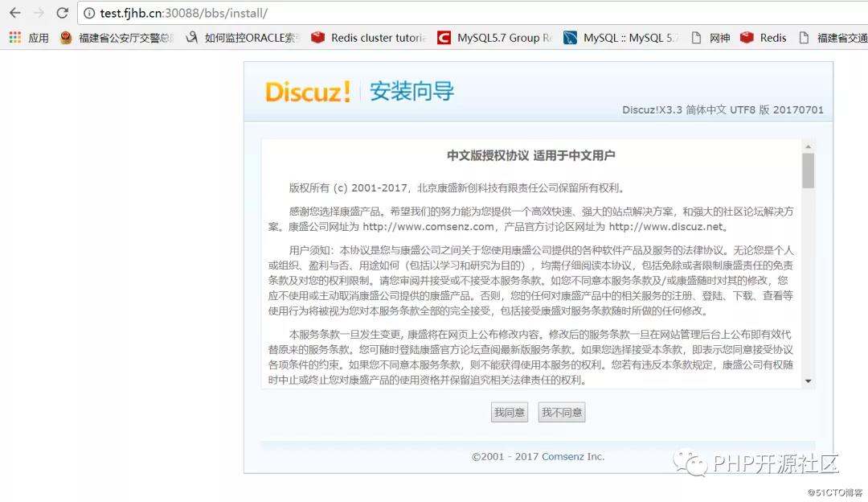This screenshot has height=502, width=868.
Task: Open the 福建省公安厅交警总队 bookmark
Action: (117, 38)
